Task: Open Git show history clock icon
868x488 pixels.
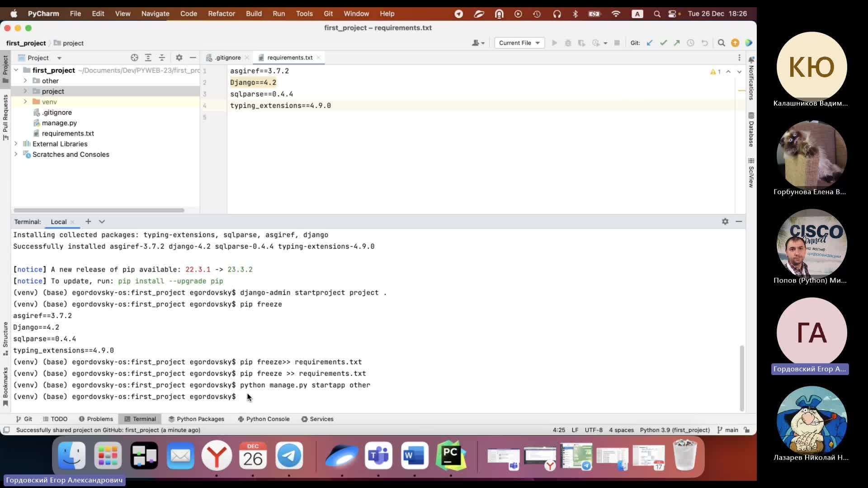Action: (x=690, y=43)
